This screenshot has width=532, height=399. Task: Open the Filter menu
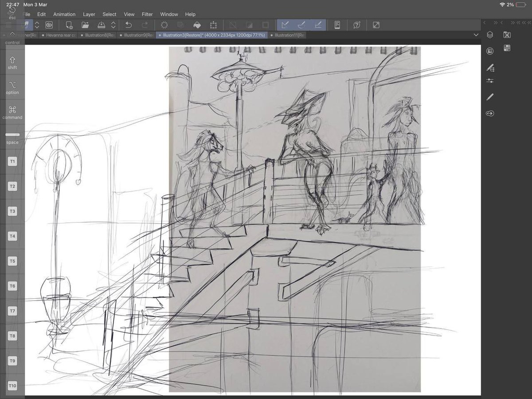tap(147, 14)
